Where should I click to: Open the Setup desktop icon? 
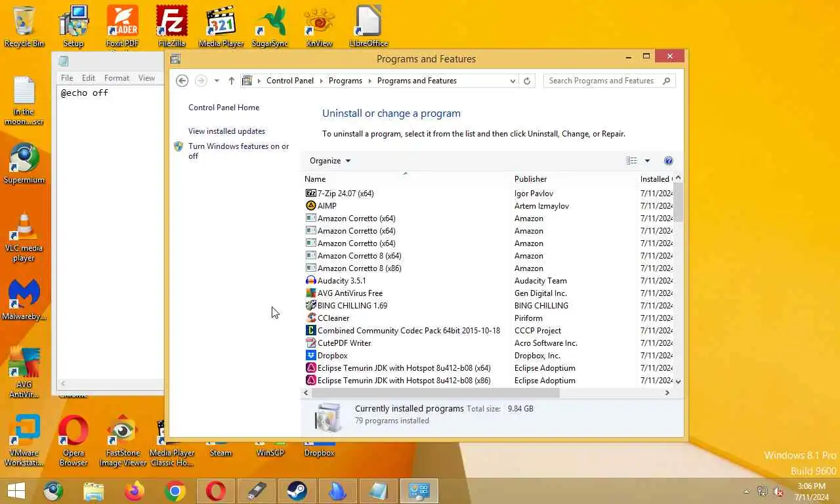click(x=73, y=26)
